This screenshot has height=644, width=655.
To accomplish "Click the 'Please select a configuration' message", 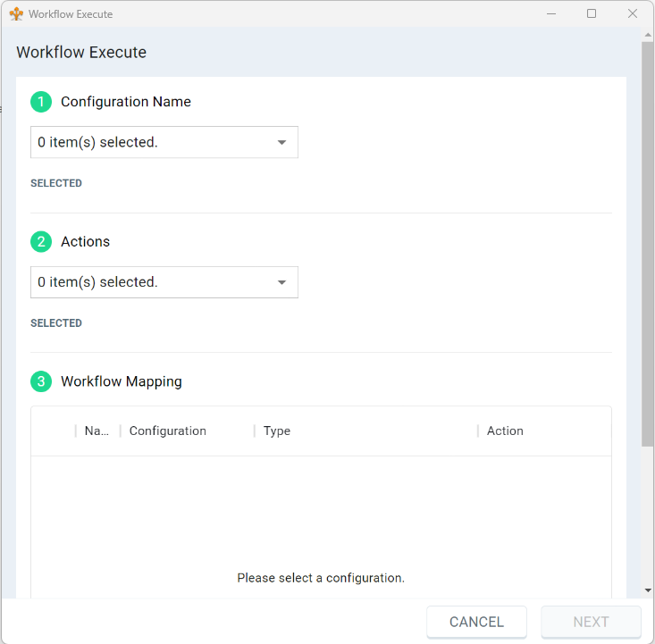I will pos(321,578).
